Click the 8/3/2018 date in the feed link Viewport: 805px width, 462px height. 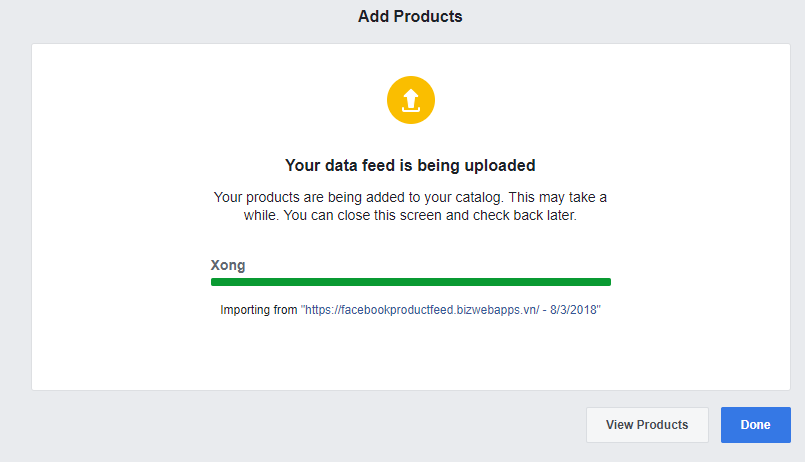pyautogui.click(x=573, y=310)
